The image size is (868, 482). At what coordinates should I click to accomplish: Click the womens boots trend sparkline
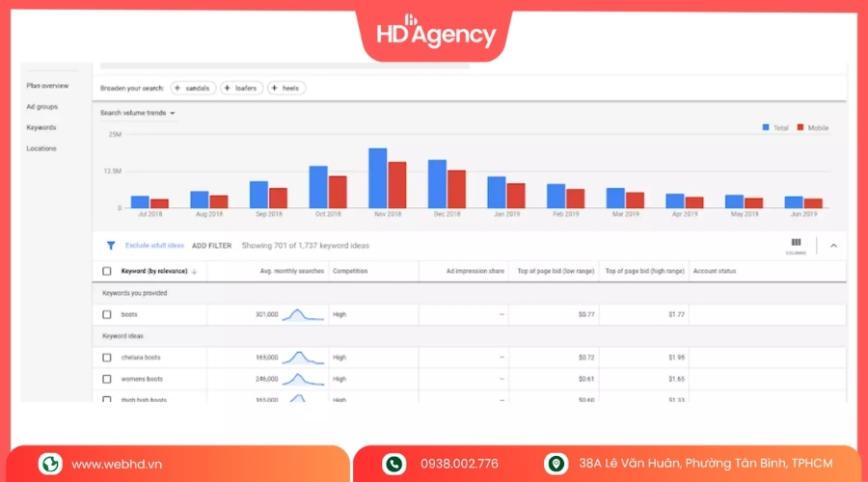[x=303, y=379]
